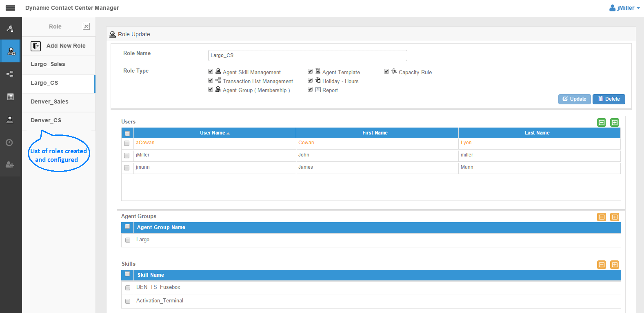644x313 pixels.
Task: Sort by Last Name column
Action: [540, 133]
